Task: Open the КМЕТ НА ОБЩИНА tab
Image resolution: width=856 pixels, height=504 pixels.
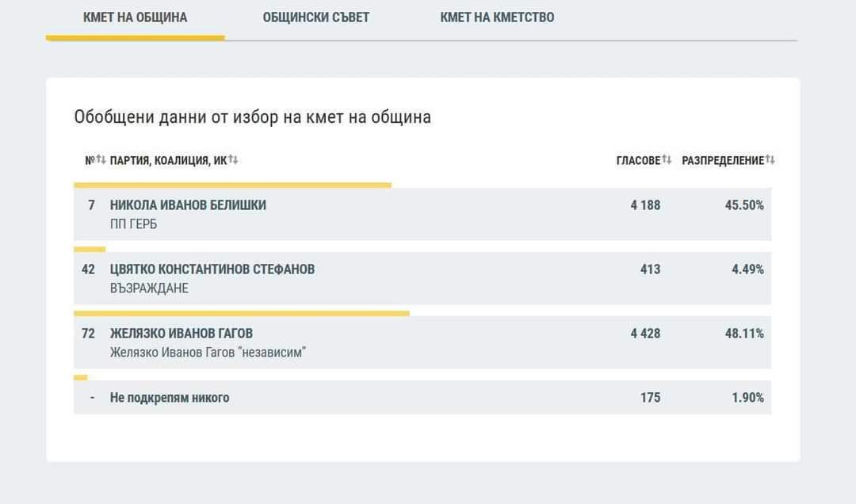Action: click(135, 17)
